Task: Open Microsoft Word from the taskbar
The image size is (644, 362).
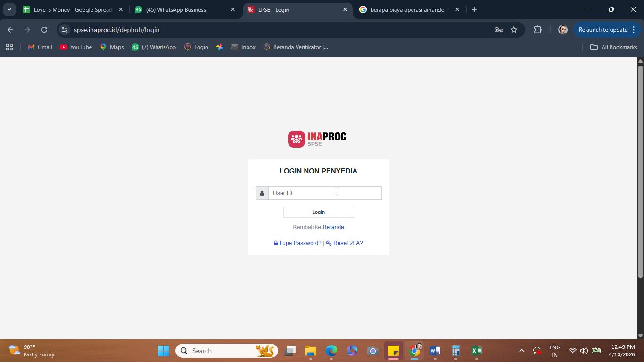Action: coord(435,351)
